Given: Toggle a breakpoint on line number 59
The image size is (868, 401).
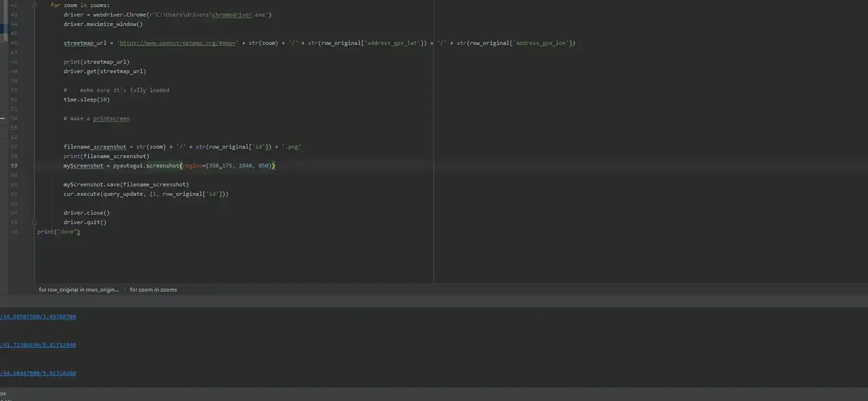Looking at the screenshot, I should [x=14, y=166].
